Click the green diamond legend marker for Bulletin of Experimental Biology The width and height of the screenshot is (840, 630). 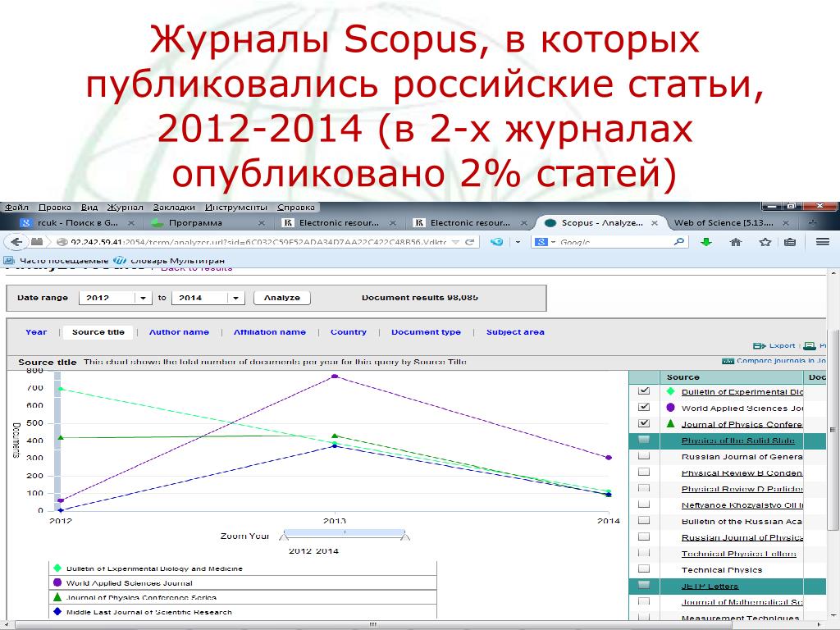click(x=58, y=568)
